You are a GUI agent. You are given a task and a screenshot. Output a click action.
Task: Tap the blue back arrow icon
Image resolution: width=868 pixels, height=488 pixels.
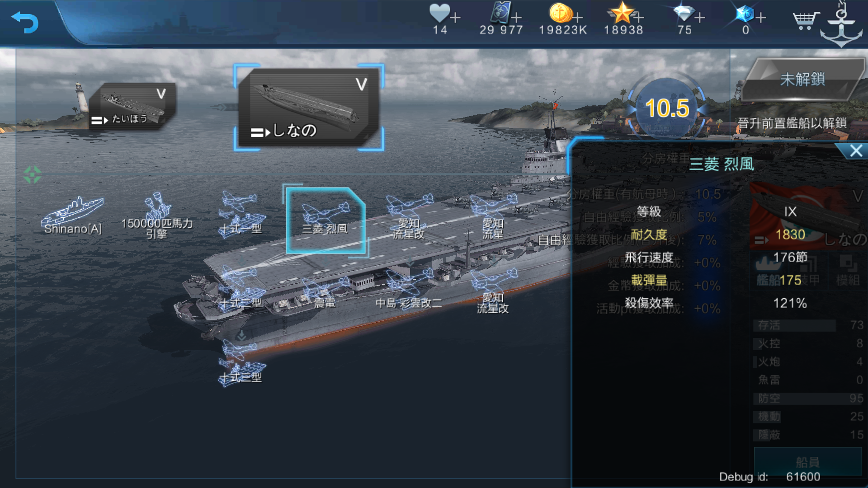tap(25, 22)
